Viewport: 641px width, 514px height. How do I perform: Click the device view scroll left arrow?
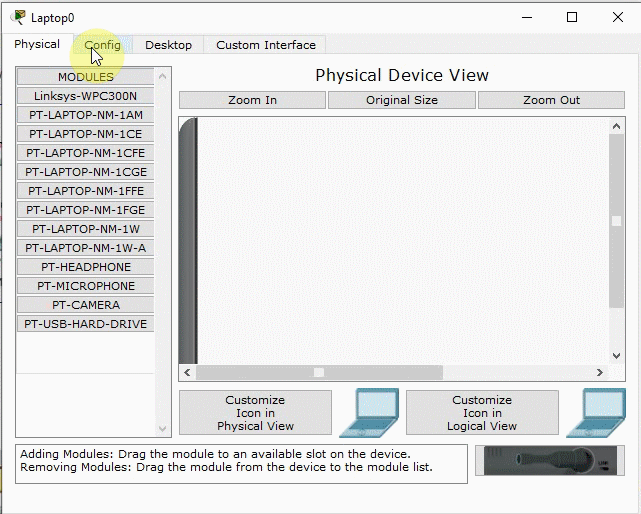187,373
